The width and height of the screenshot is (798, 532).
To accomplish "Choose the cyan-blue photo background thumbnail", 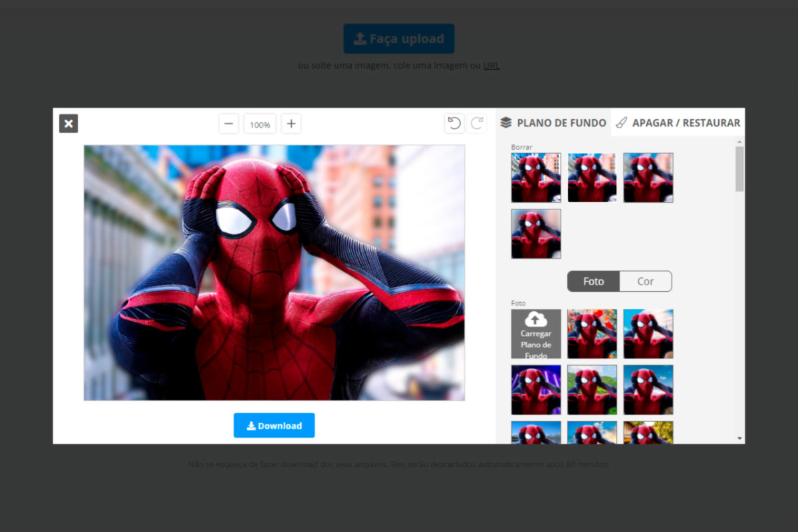I will (x=648, y=334).
